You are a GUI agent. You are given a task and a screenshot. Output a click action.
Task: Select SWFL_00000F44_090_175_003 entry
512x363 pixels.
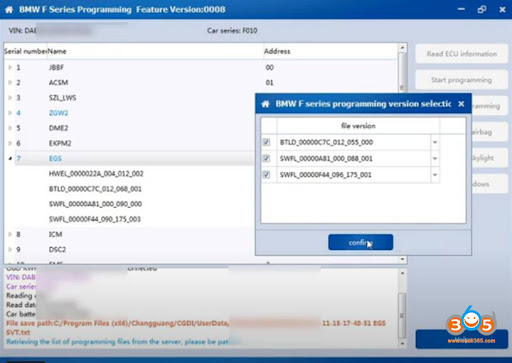click(x=95, y=219)
